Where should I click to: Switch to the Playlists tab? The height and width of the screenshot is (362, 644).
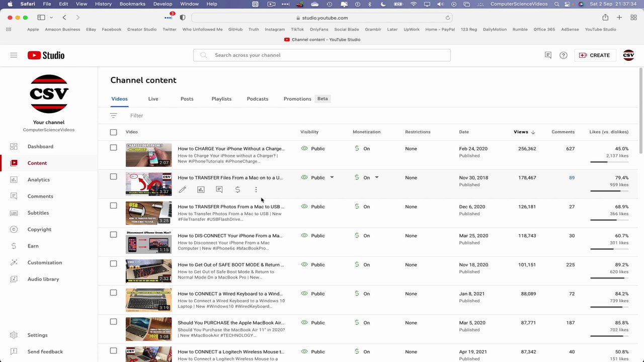[x=221, y=99]
